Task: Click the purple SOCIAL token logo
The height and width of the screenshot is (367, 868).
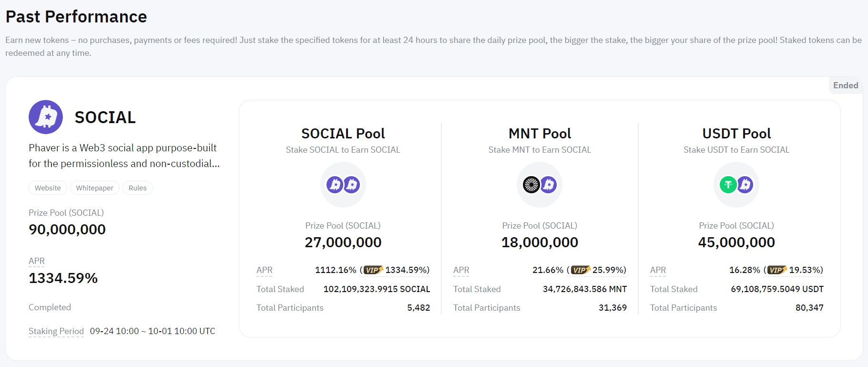Action: [46, 117]
